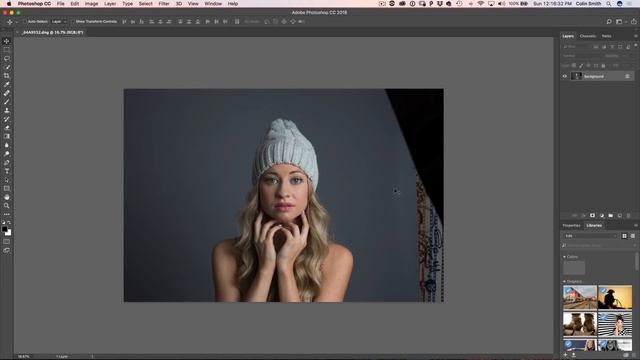Viewport: 640px width, 360px height.
Task: Open the Opacity dropdown in Layers panel
Action: 627,56
